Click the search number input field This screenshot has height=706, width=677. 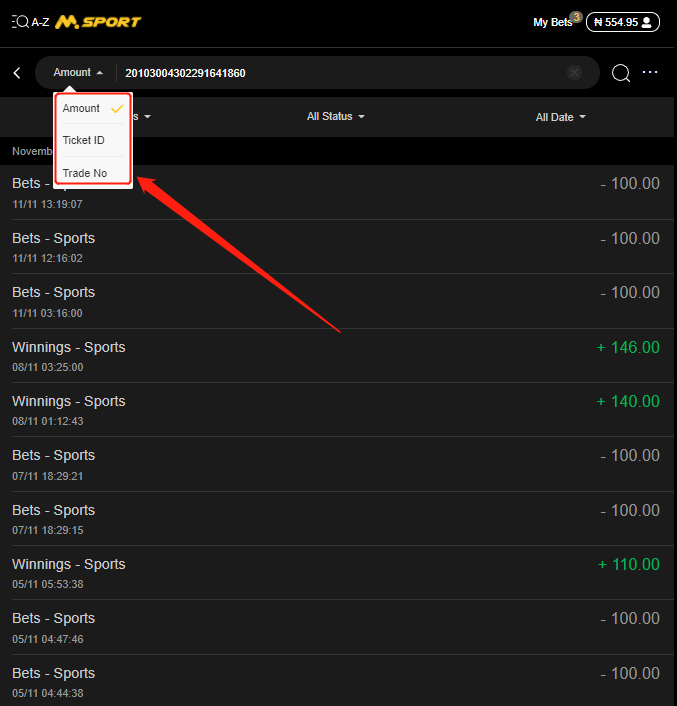coord(340,73)
